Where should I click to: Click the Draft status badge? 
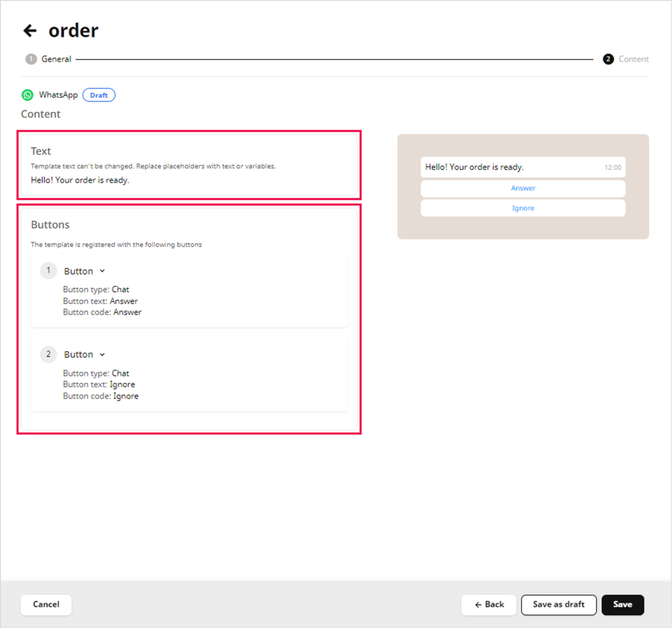pyautogui.click(x=99, y=95)
